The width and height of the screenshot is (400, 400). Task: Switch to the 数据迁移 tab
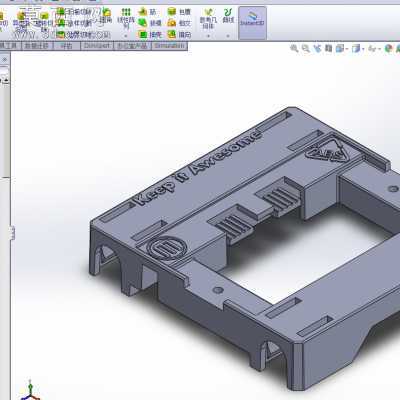[37, 46]
